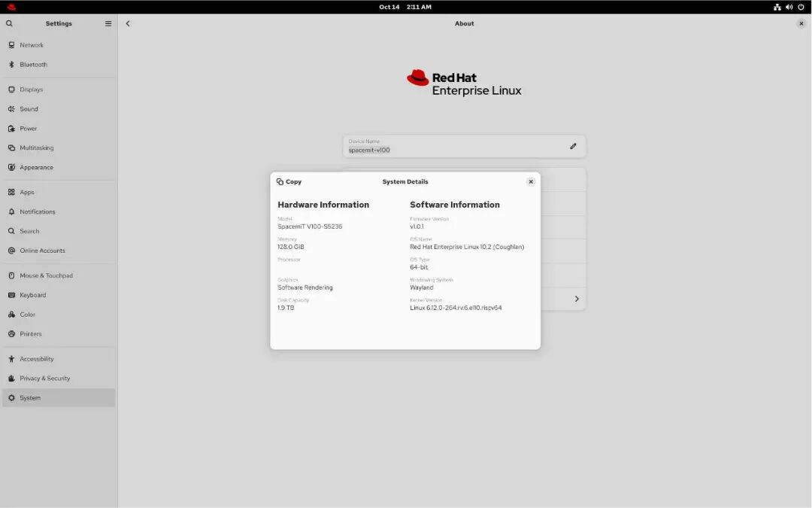
Task: Select Keyboard label in sidebar
Action: [x=33, y=295]
